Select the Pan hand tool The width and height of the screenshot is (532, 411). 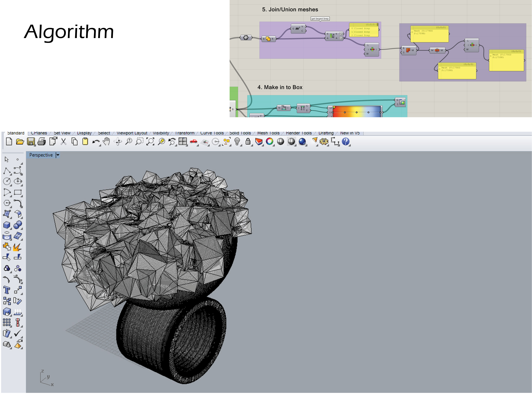pyautogui.click(x=107, y=141)
